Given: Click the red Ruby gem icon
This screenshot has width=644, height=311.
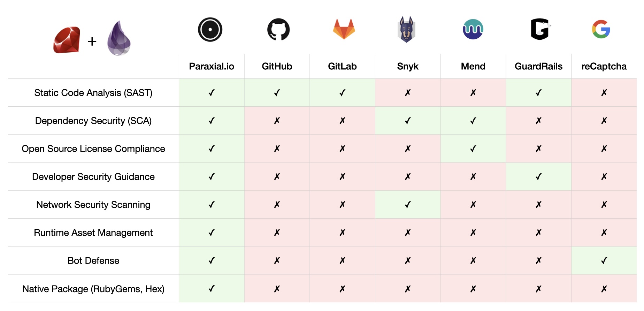Looking at the screenshot, I should coord(67,40).
